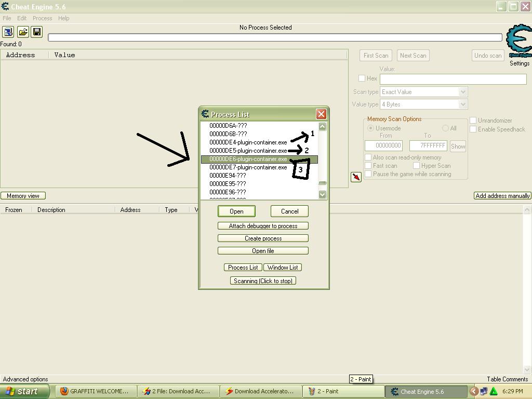Click the From address field
This screenshot has height=399, width=532.
pyautogui.click(x=383, y=145)
